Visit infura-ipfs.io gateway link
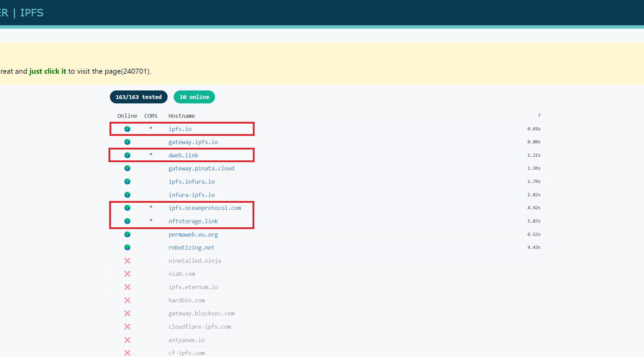The height and width of the screenshot is (357, 644). tap(191, 195)
